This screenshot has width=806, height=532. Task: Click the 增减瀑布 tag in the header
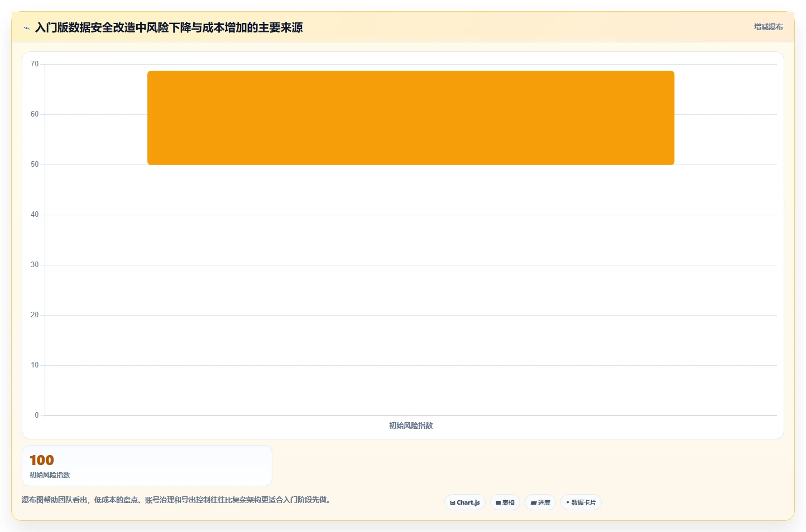(769, 27)
